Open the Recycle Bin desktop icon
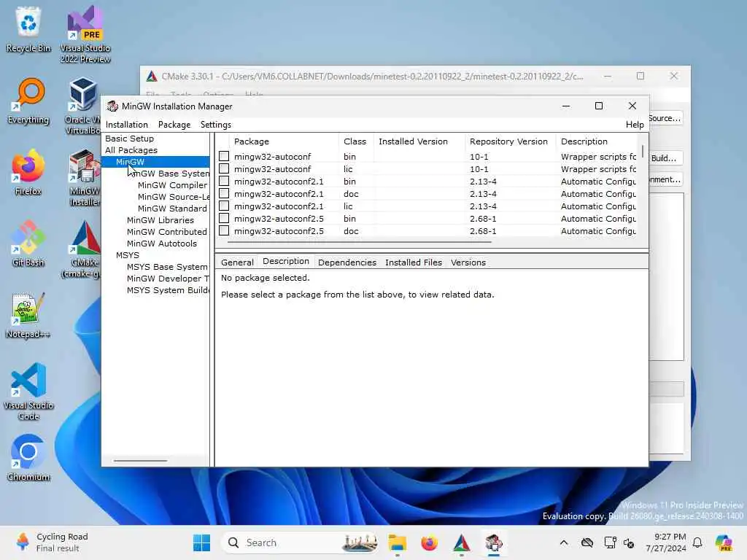The height and width of the screenshot is (560, 747). [x=28, y=29]
